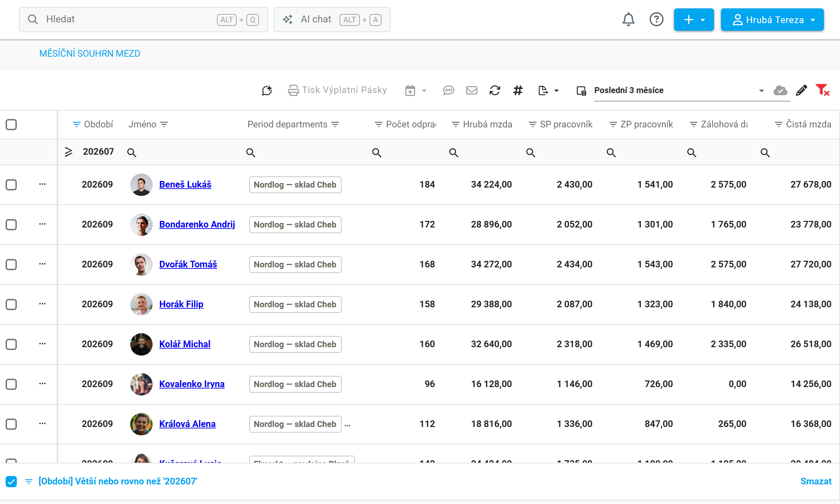The width and height of the screenshot is (840, 504).
Task: Open the notifications bell
Action: (x=628, y=20)
